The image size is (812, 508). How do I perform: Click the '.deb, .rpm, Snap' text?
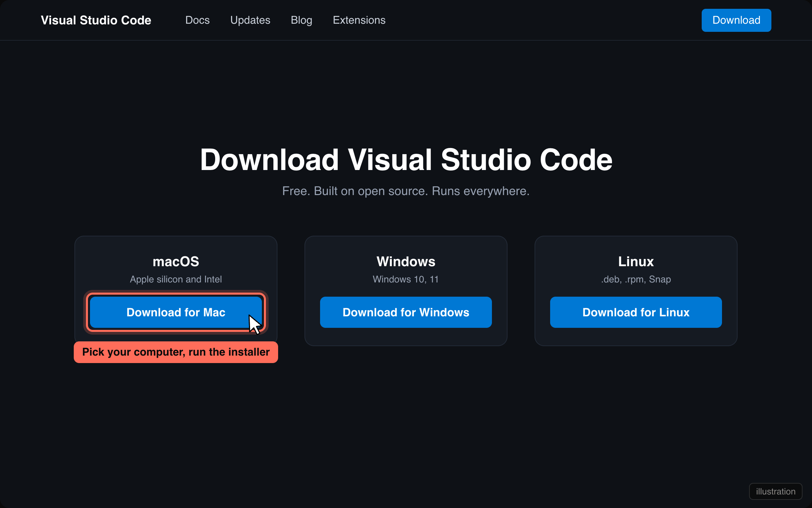pyautogui.click(x=636, y=279)
